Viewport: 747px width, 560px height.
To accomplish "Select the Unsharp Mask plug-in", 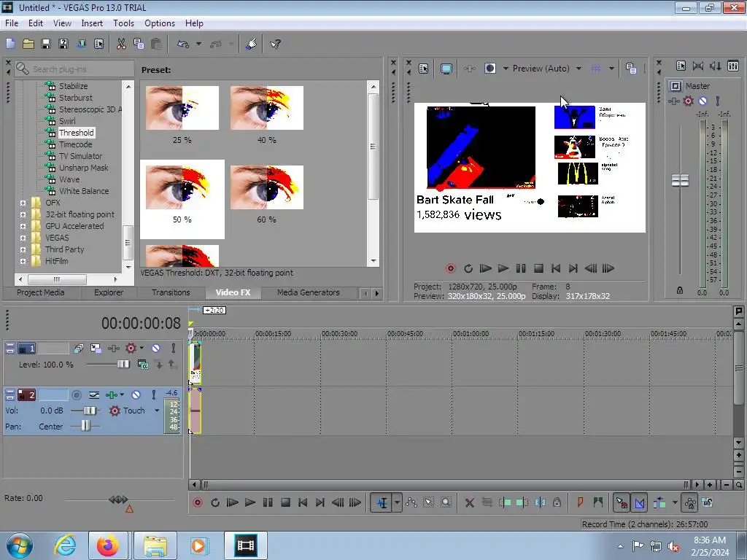I will tap(83, 168).
